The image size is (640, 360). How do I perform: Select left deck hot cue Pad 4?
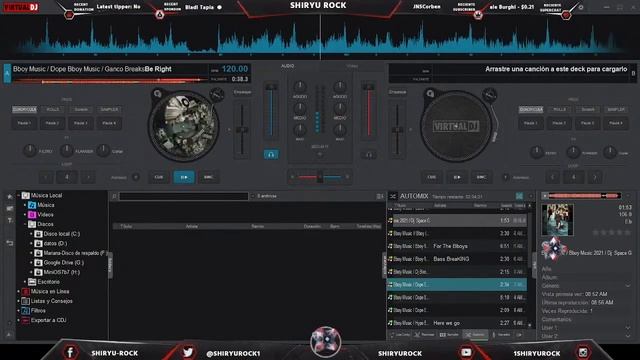[x=109, y=123]
